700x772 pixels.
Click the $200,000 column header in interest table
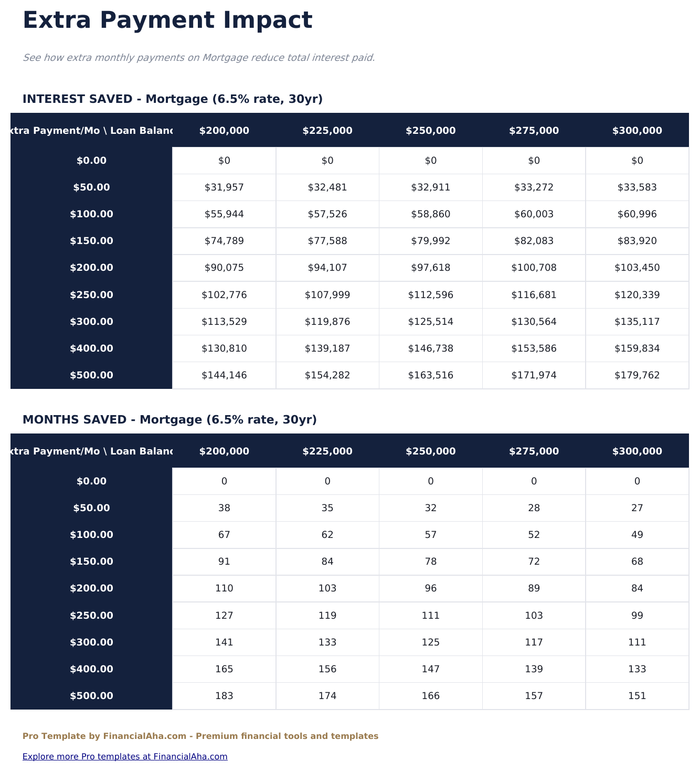pos(224,131)
